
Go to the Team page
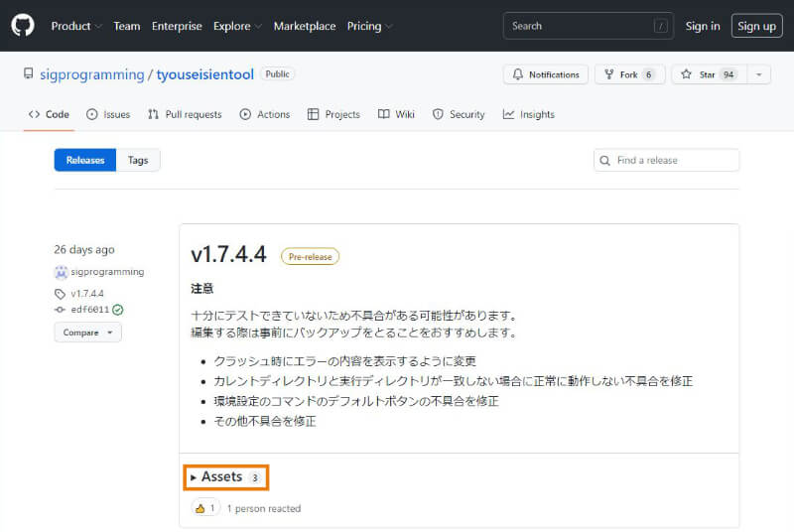pos(127,26)
